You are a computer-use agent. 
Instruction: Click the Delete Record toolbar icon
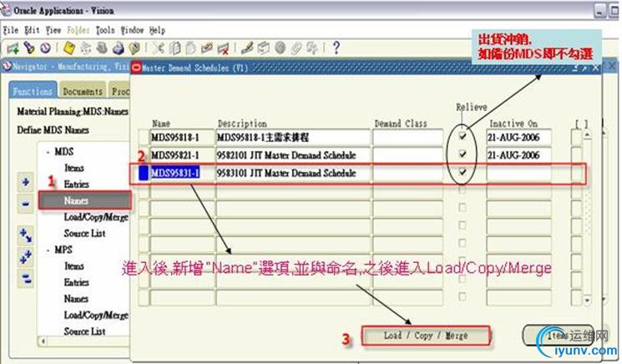[223, 48]
